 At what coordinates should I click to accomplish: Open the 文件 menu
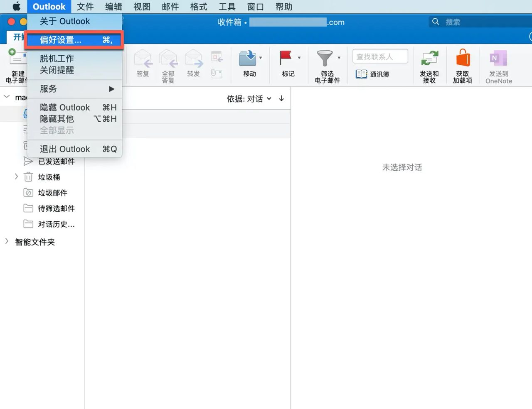85,7
